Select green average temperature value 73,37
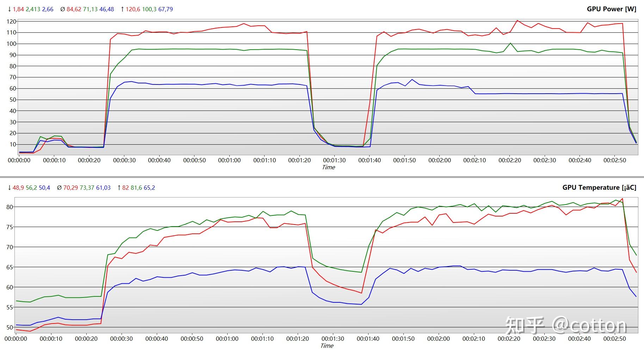The height and width of the screenshot is (352, 644). point(87,188)
